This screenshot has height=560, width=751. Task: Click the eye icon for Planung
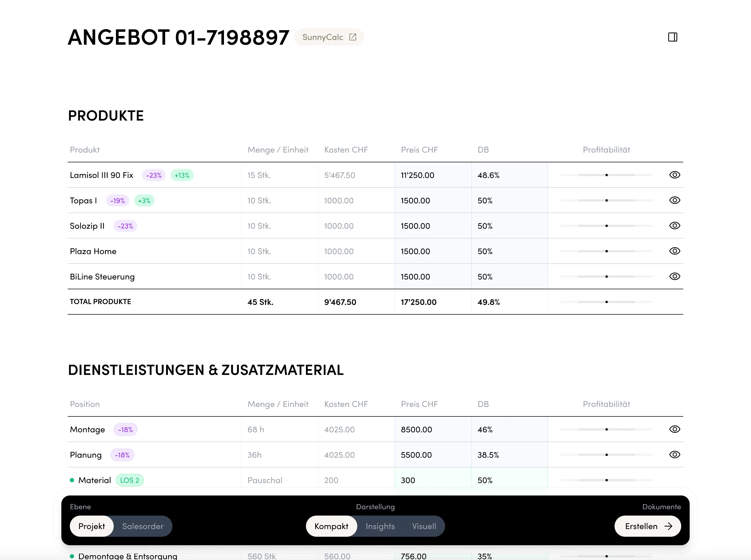pyautogui.click(x=675, y=455)
